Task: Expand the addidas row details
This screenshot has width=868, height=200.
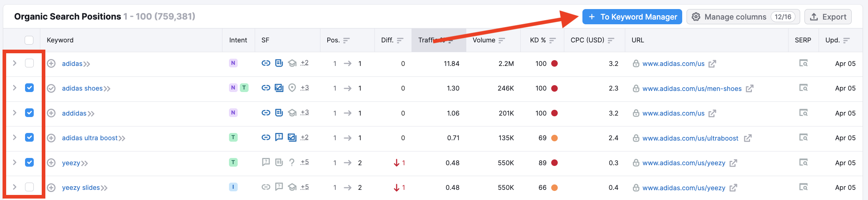Action: (15, 113)
